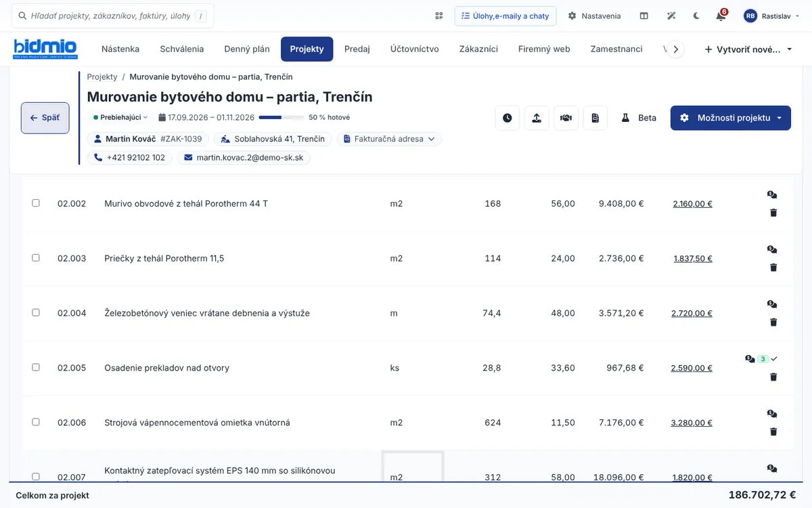Open comments for item 02.002

tap(772, 195)
